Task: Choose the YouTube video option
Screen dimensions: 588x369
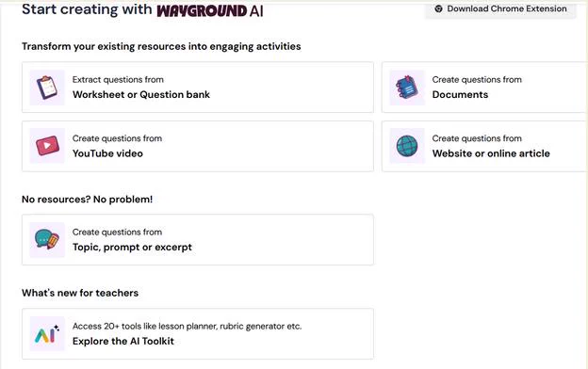Action: coord(198,146)
